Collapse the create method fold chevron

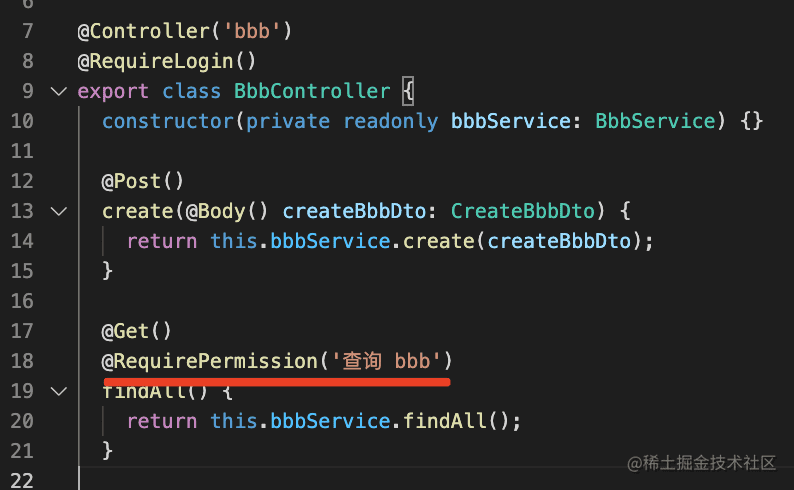pyautogui.click(x=58, y=211)
